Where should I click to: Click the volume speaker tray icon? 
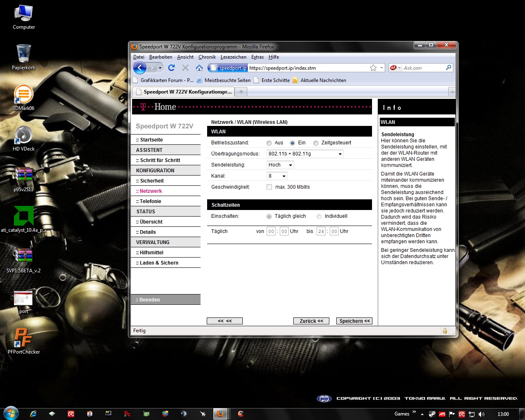[x=482, y=414]
